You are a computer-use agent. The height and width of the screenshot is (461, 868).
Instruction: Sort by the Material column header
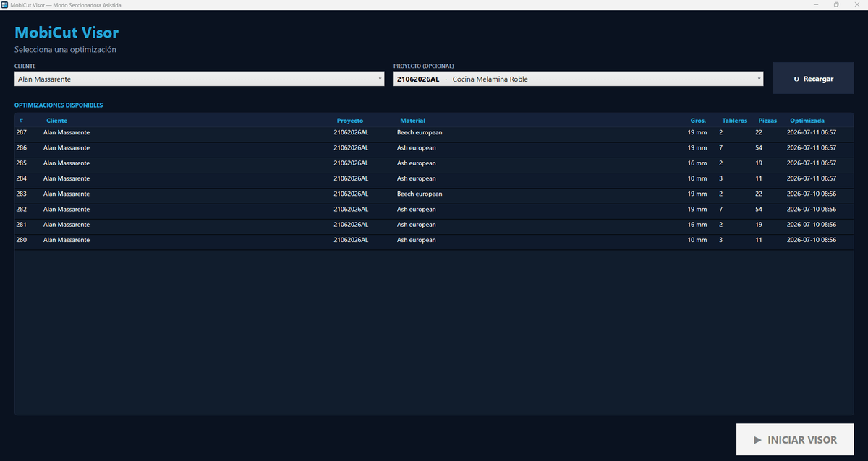pos(412,121)
